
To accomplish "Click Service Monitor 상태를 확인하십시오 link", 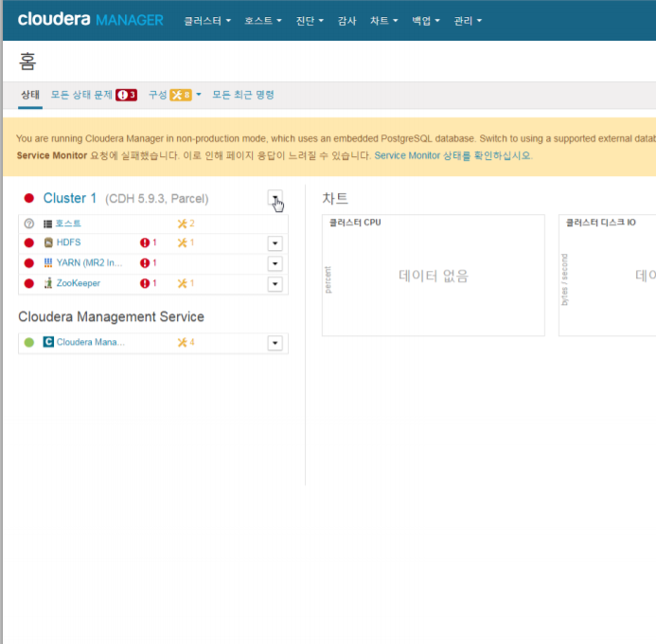I will tap(453, 155).
